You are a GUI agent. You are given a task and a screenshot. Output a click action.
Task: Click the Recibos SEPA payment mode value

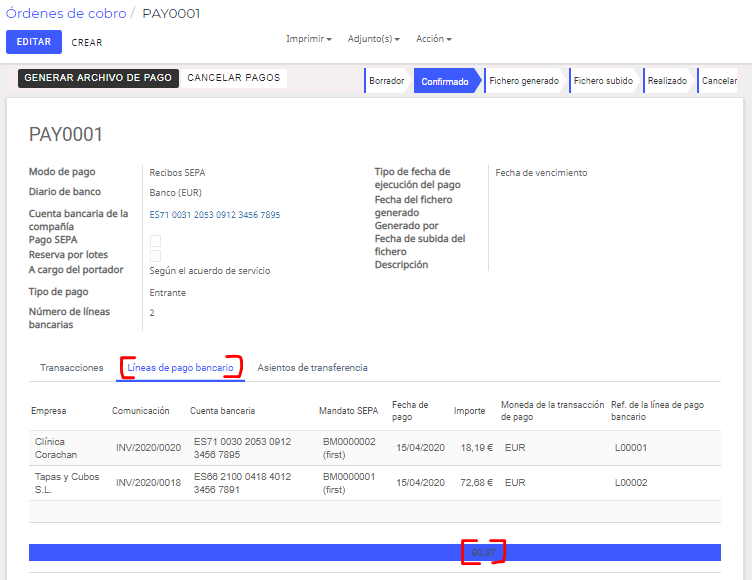[x=177, y=173]
